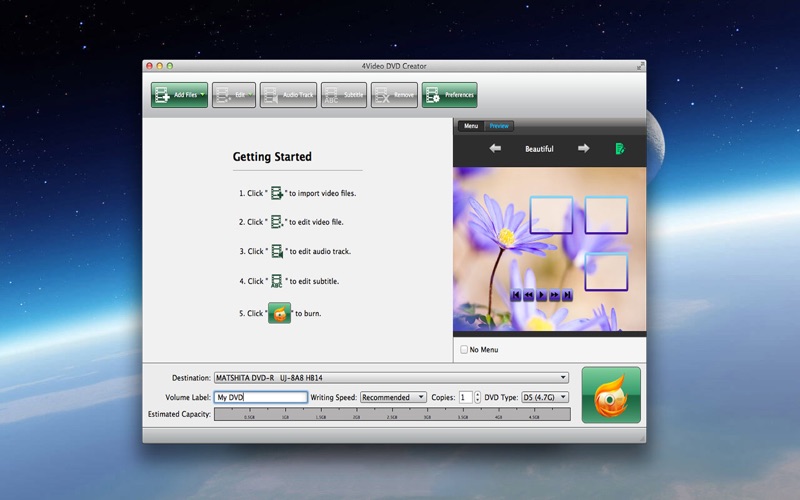Click the edit video icon in step 2

pos(277,221)
